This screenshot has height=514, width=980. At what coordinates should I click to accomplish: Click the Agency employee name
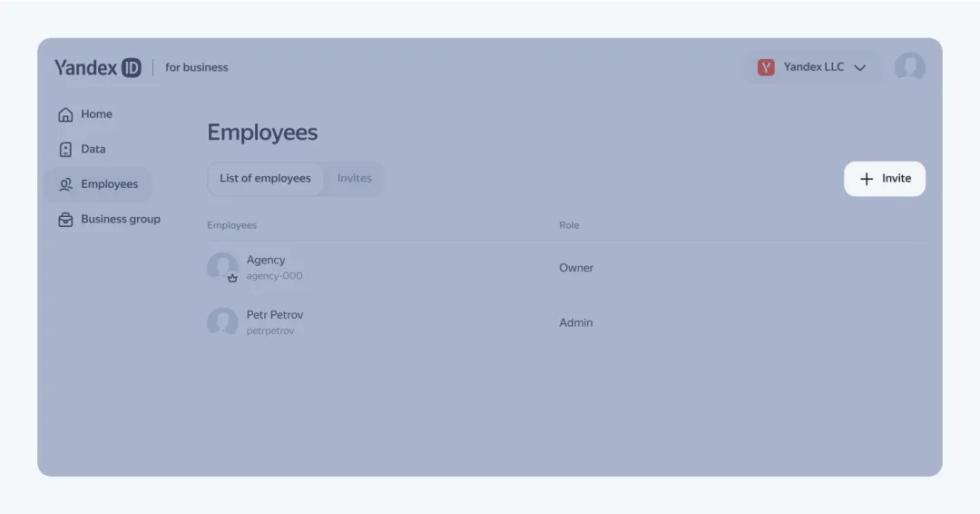(266, 260)
